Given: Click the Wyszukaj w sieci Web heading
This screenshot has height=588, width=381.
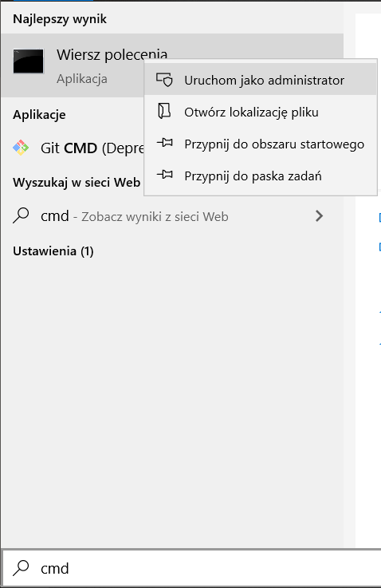Looking at the screenshot, I should pyautogui.click(x=77, y=182).
